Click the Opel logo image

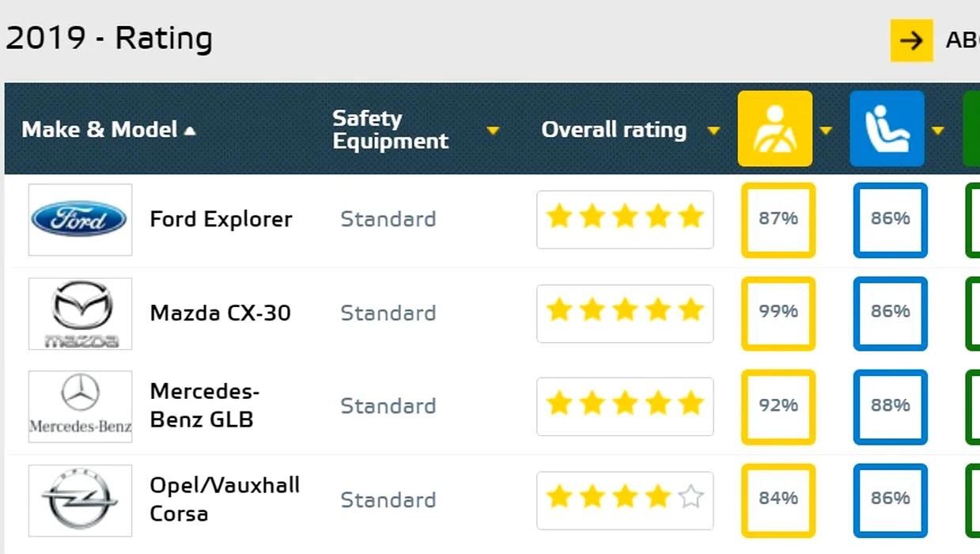coord(80,500)
